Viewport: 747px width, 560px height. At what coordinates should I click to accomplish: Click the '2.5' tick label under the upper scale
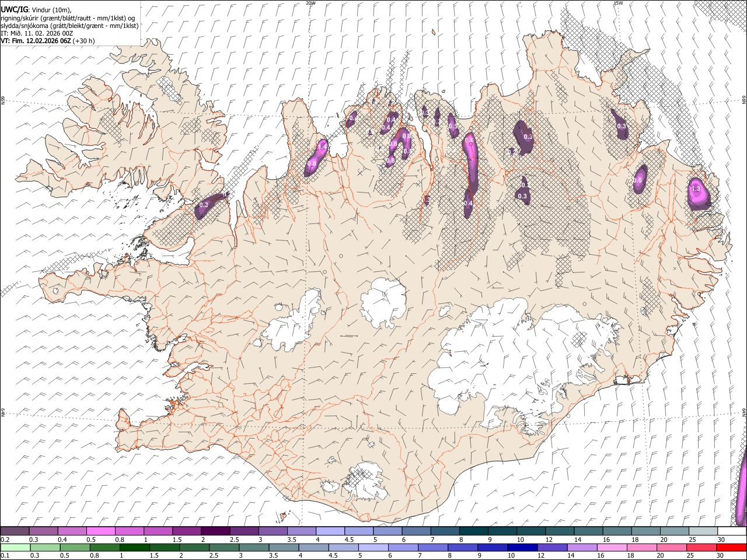tap(234, 540)
